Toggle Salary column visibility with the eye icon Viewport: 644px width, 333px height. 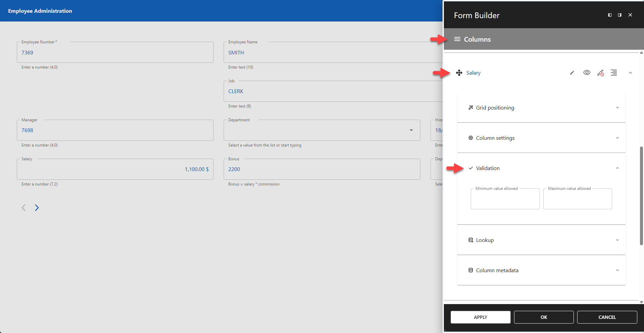tap(587, 73)
